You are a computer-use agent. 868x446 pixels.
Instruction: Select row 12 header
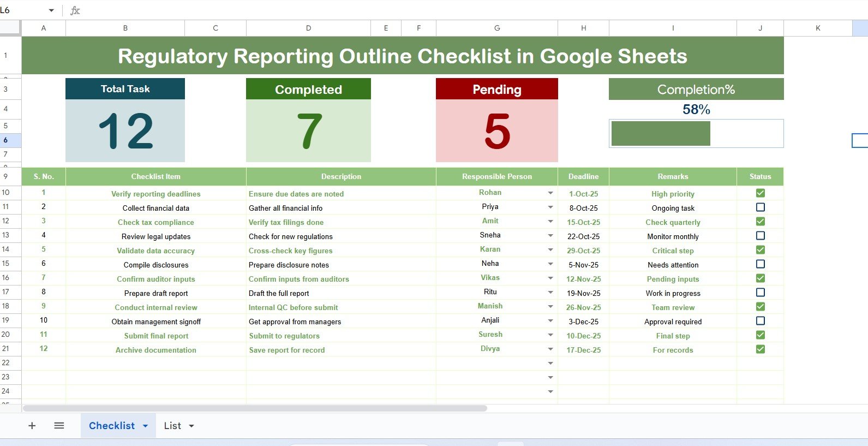pos(6,221)
